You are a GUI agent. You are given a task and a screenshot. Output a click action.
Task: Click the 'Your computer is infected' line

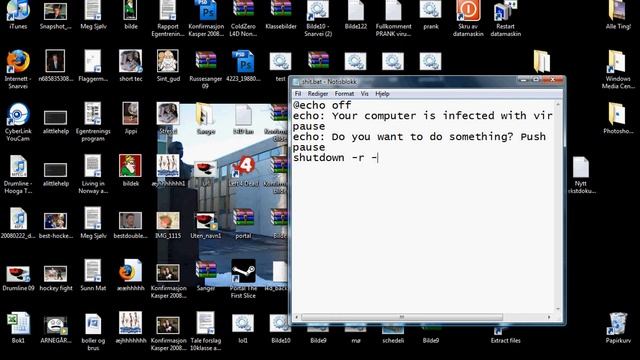click(x=422, y=116)
